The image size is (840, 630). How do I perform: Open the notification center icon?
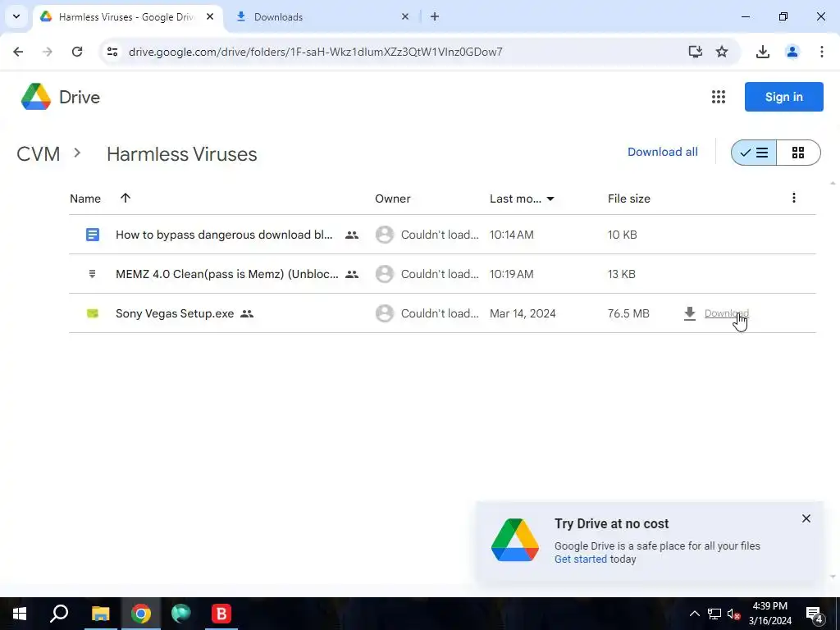point(815,614)
